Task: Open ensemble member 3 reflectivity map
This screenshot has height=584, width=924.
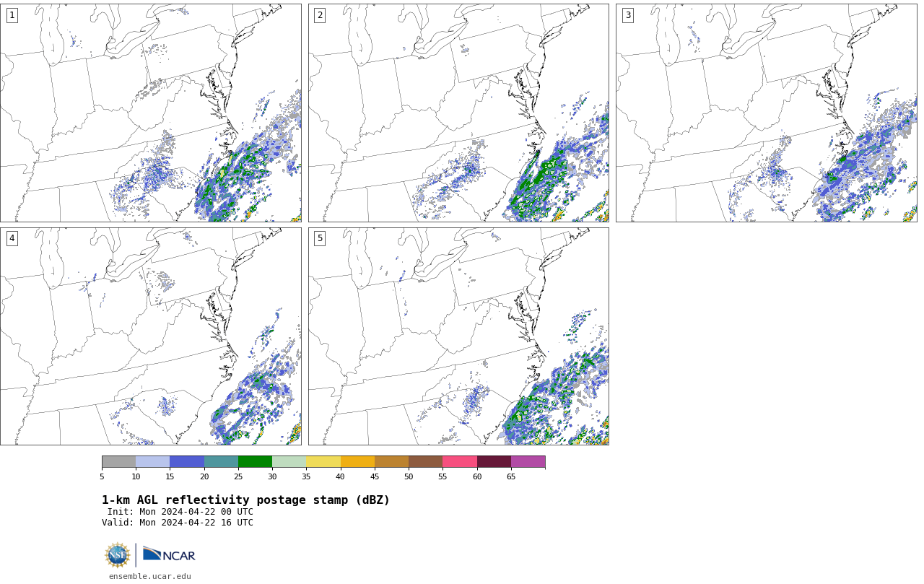Action: tap(766, 113)
